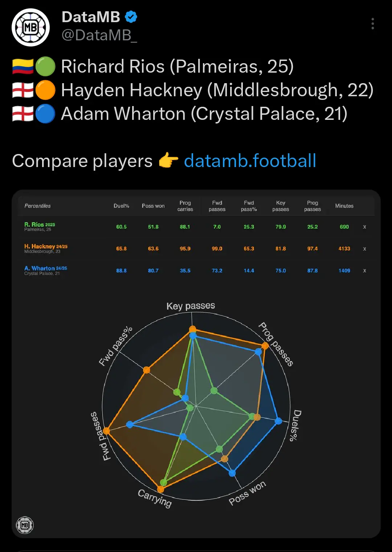
Task: Click the Minutes column header
Action: [x=344, y=206]
